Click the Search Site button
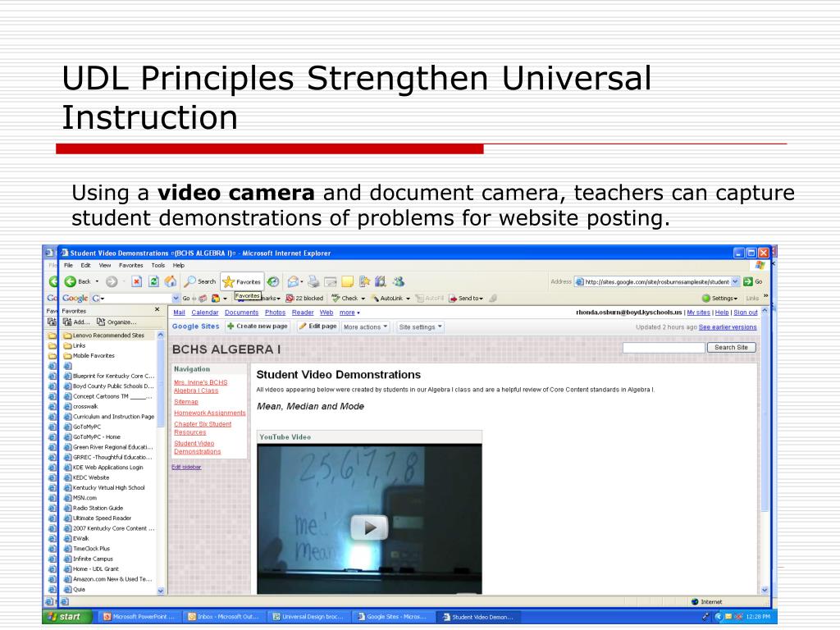Viewport: 840px width, 630px height. 731,348
